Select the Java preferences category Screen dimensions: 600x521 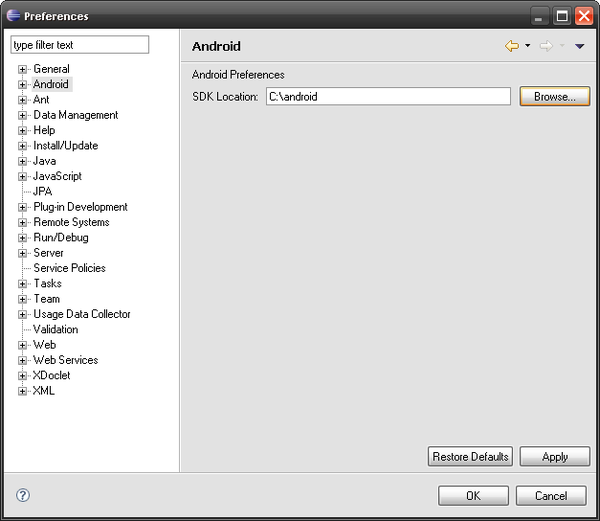(x=44, y=161)
